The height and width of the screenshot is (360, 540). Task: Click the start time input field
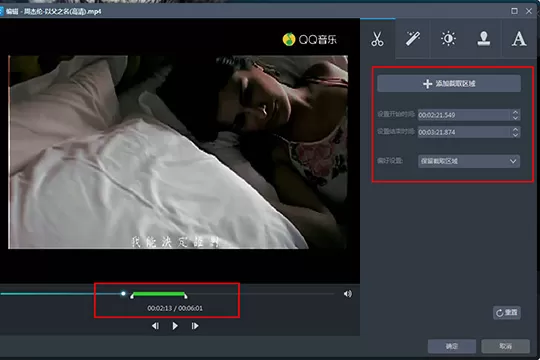(464, 115)
